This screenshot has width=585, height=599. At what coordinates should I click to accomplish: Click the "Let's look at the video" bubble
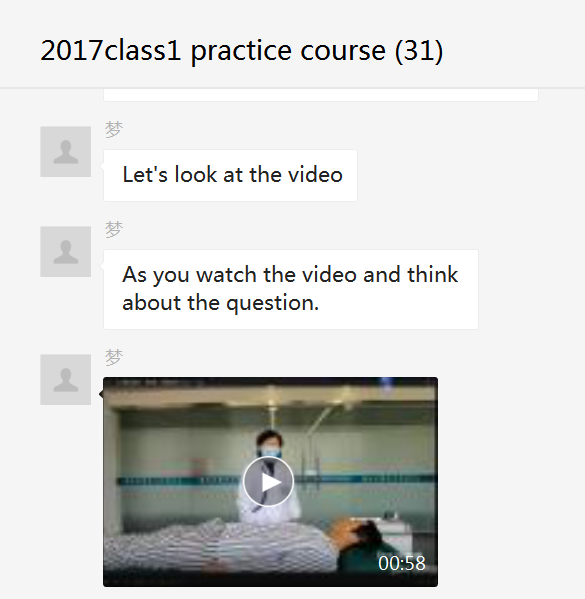click(230, 175)
